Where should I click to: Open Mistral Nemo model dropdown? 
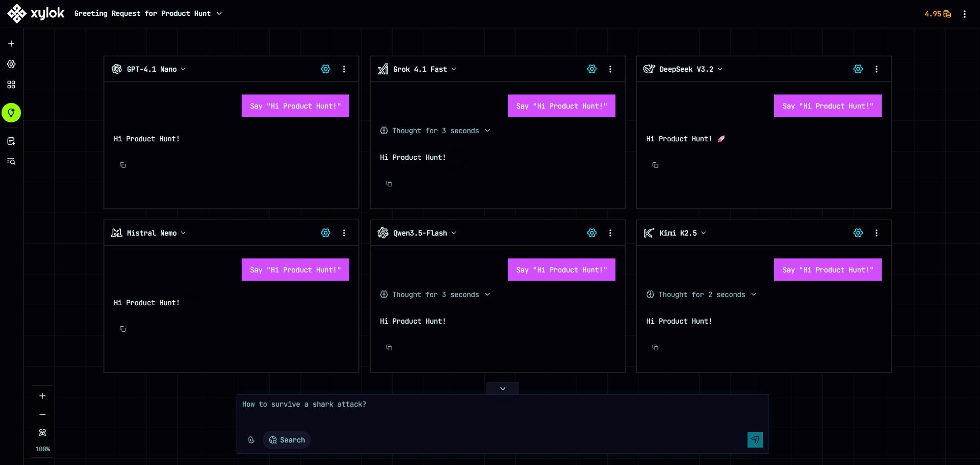(x=156, y=233)
